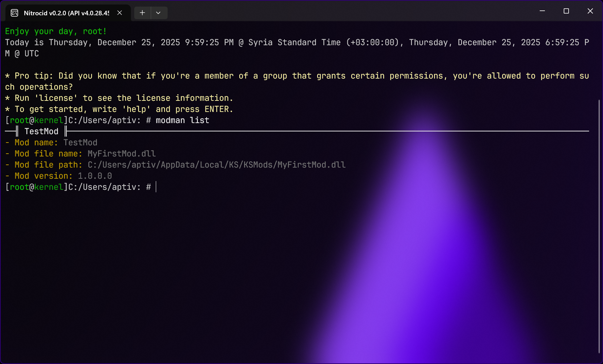Click the 'modman list' command text
Screen dimensions: 603x364
point(182,120)
